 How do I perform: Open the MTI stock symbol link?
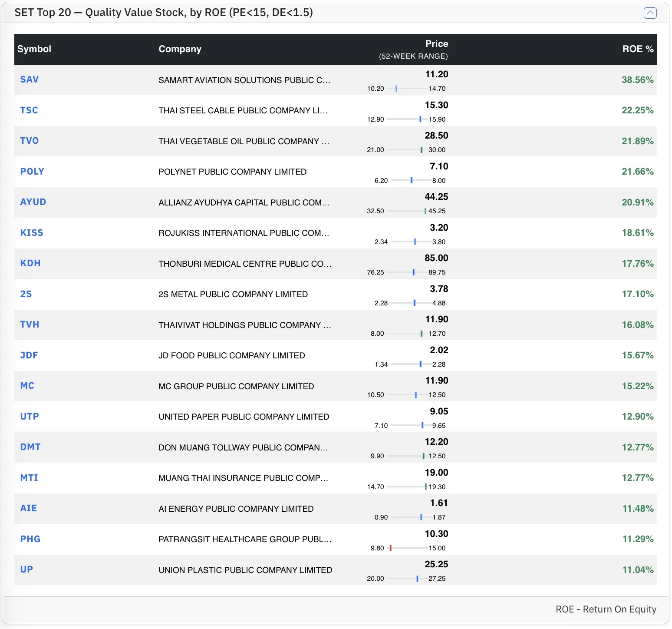pos(29,478)
